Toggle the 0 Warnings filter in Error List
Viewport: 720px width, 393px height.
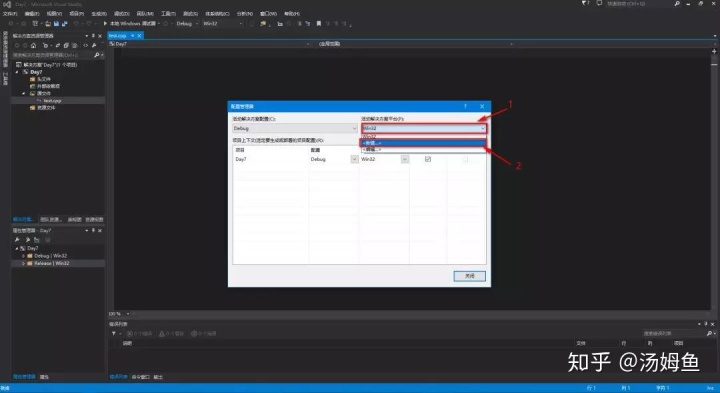pos(171,333)
